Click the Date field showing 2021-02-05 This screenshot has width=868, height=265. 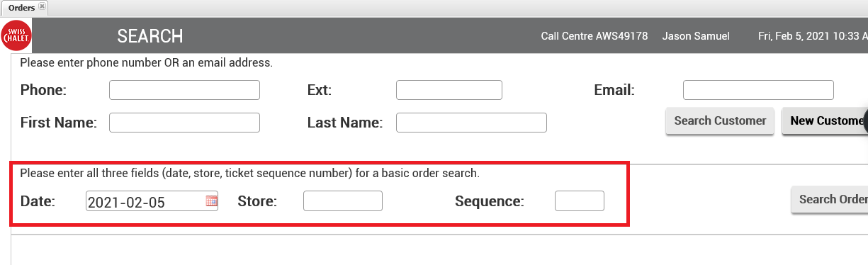coord(152,201)
